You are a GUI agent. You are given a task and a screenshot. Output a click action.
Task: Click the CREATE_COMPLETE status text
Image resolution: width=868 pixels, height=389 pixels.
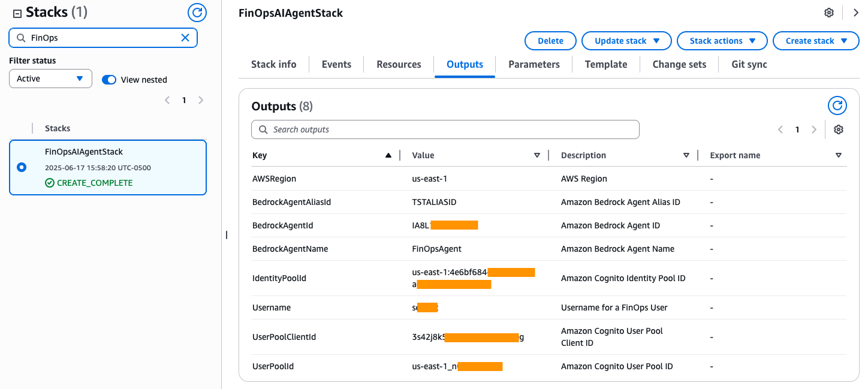(x=95, y=183)
